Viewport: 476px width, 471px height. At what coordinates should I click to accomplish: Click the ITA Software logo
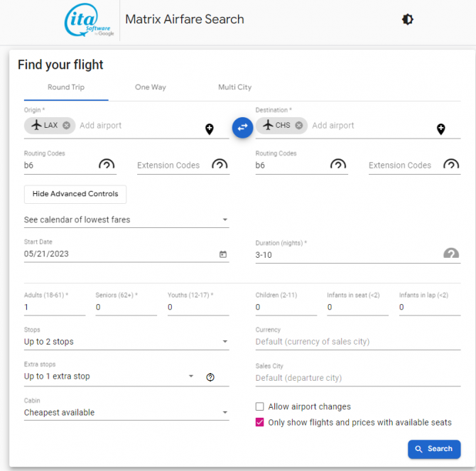point(89,20)
